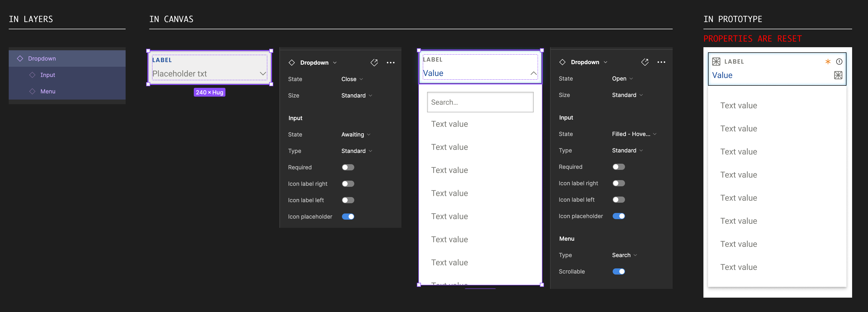Click orange required asterisk in prototype

(x=827, y=61)
